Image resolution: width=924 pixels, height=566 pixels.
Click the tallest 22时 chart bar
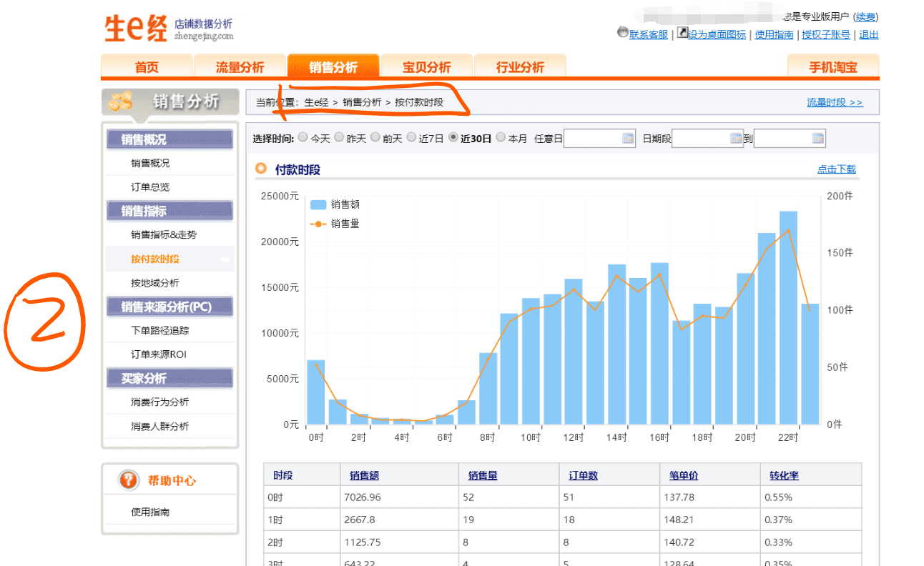(788, 318)
